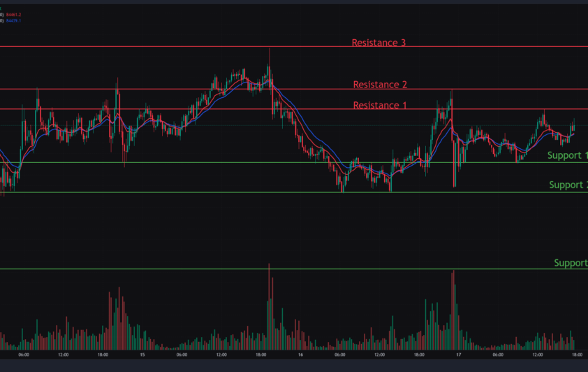This screenshot has height=372, width=588.
Task: Click the leftmost 06:00 time axis label
Action: (24, 355)
